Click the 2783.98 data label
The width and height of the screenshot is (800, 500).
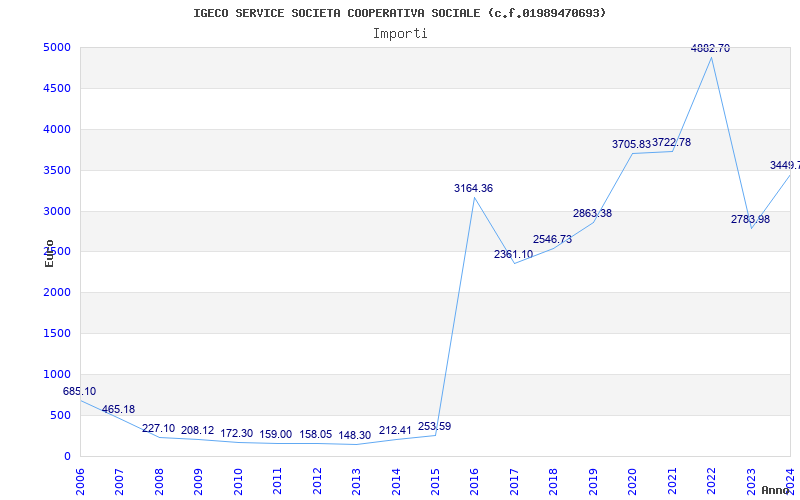[750, 219]
